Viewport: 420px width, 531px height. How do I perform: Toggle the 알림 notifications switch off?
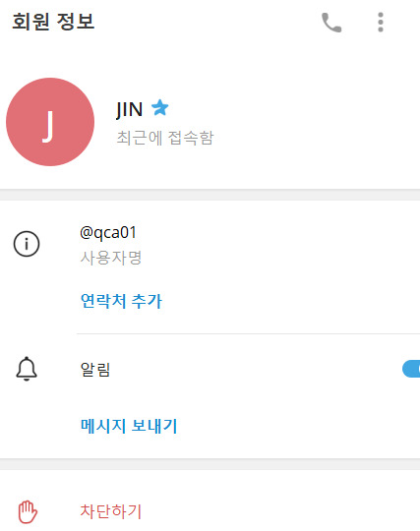coord(411,369)
